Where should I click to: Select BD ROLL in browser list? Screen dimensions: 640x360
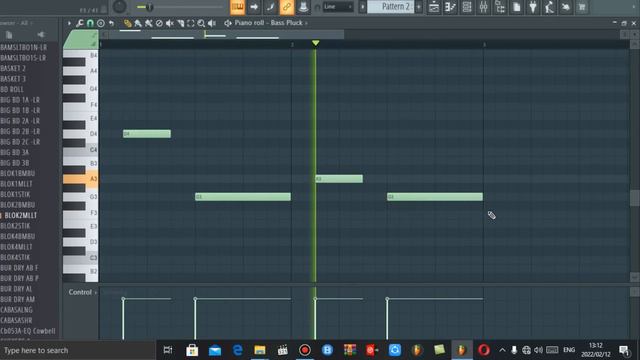[12, 89]
